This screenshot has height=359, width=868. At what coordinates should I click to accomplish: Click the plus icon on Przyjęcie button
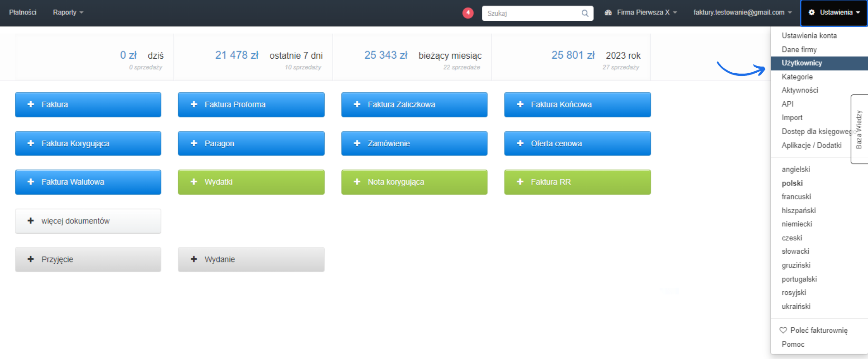pos(31,259)
